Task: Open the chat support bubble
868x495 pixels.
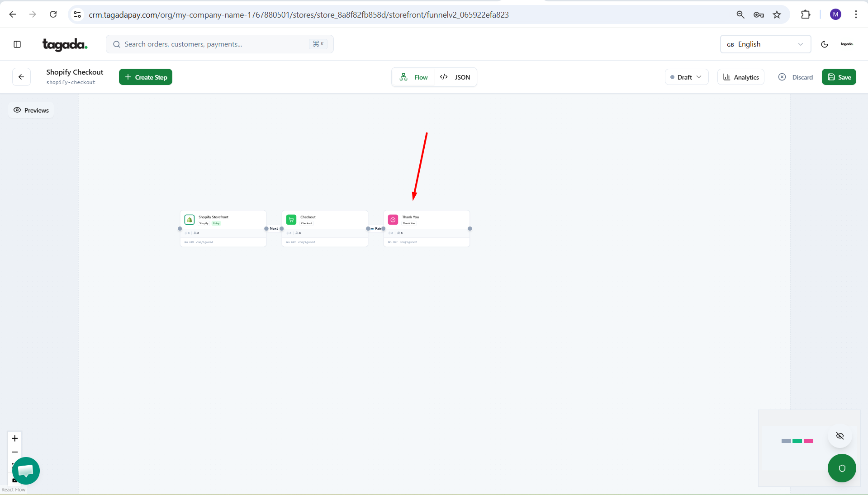Action: (26, 471)
